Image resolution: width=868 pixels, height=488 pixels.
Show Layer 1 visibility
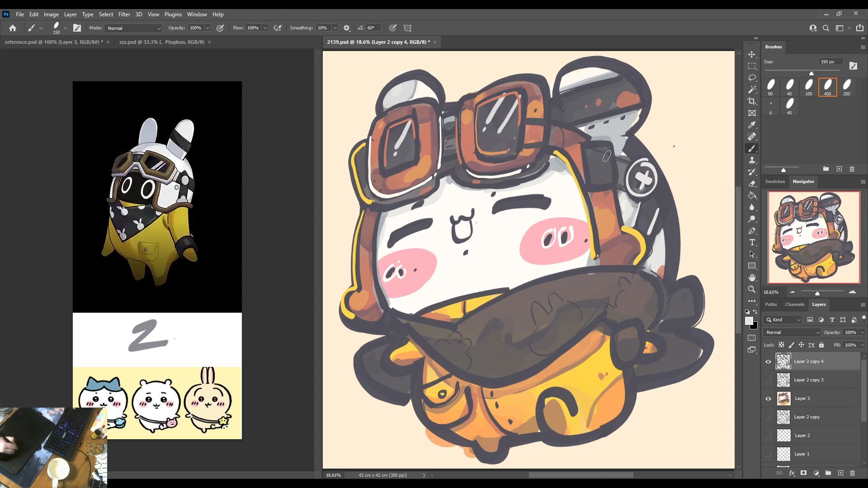(x=768, y=454)
